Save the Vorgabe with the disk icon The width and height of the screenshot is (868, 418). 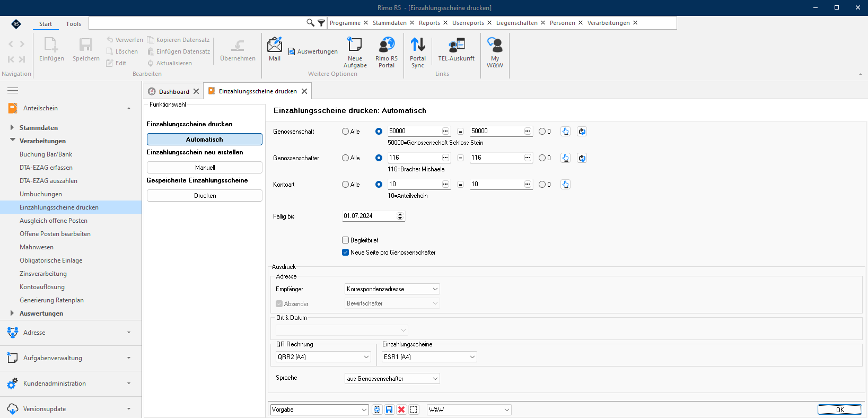point(389,410)
